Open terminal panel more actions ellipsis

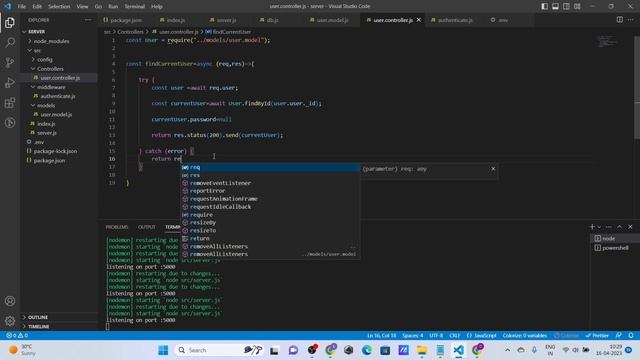click(609, 227)
